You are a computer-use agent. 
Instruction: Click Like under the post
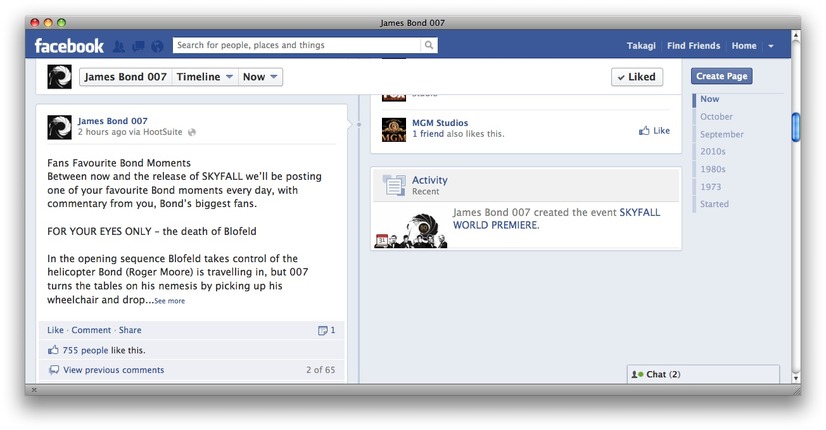(x=55, y=330)
